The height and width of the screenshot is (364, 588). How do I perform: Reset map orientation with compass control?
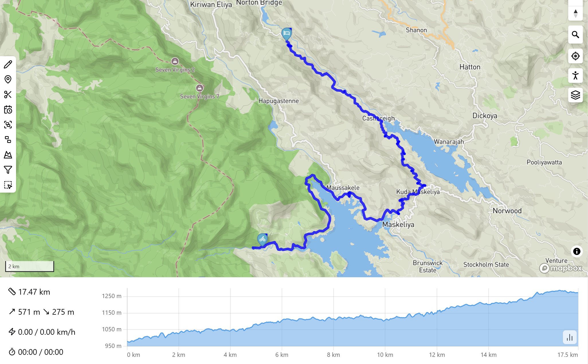(575, 13)
